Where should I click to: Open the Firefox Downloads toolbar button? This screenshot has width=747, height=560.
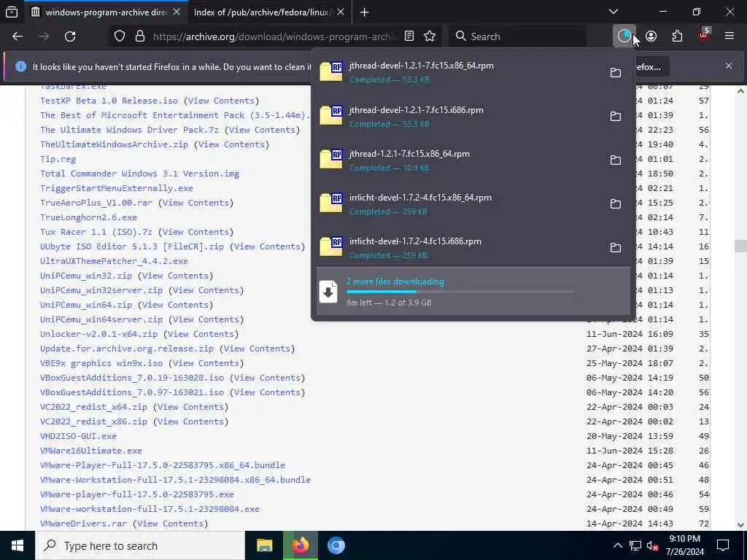(624, 36)
